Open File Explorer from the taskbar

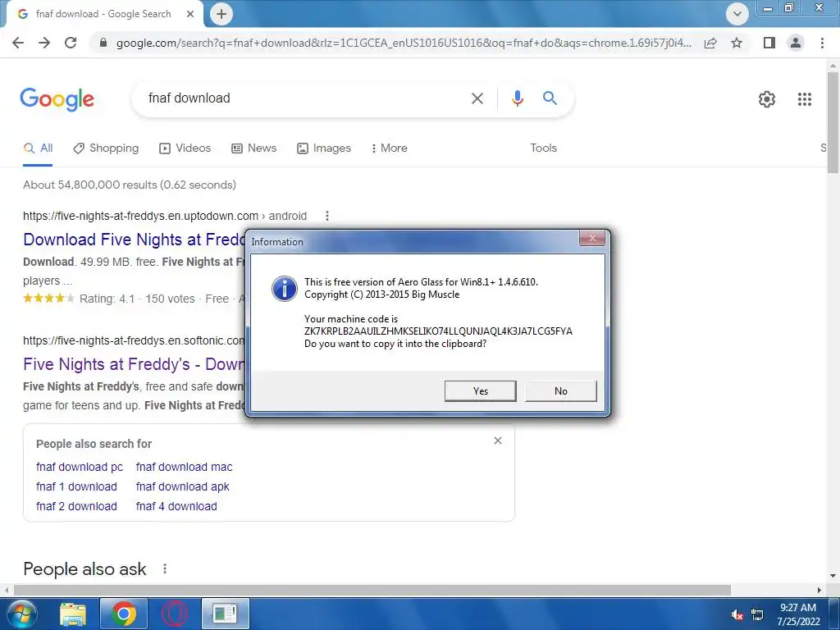73,614
